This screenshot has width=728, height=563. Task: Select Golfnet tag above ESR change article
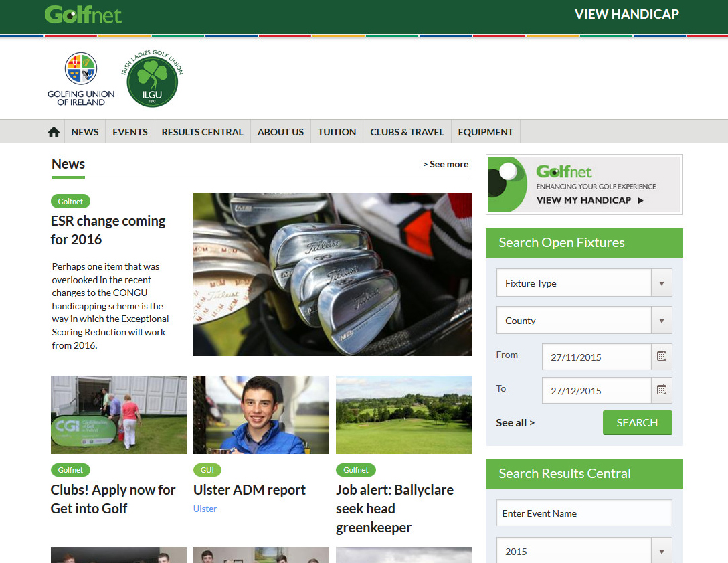70,202
